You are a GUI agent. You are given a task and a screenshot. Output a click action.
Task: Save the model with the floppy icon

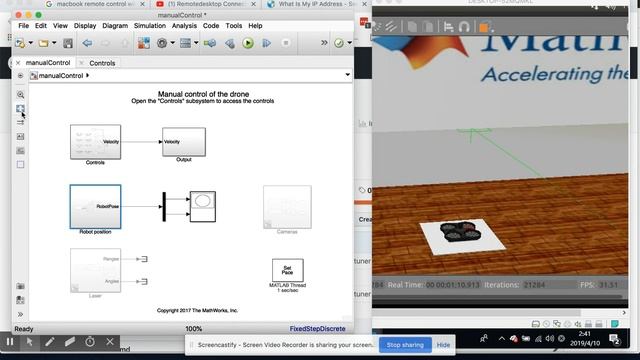point(68,43)
